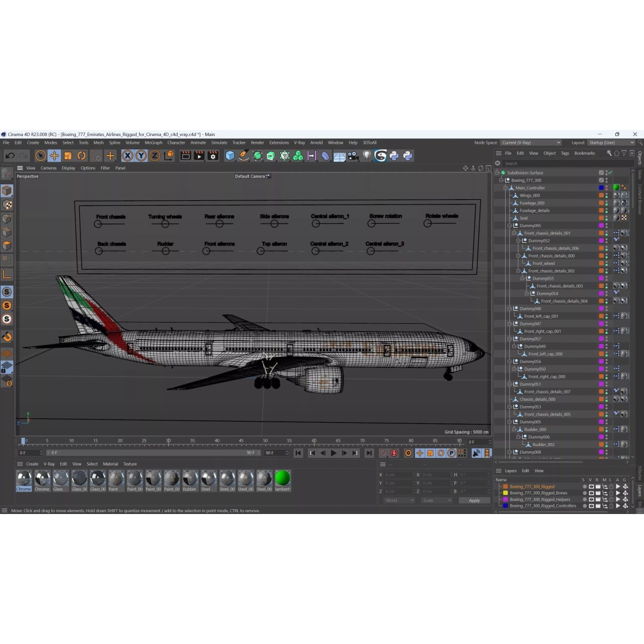Play the animation forward
This screenshot has width=644, height=644.
333,453
